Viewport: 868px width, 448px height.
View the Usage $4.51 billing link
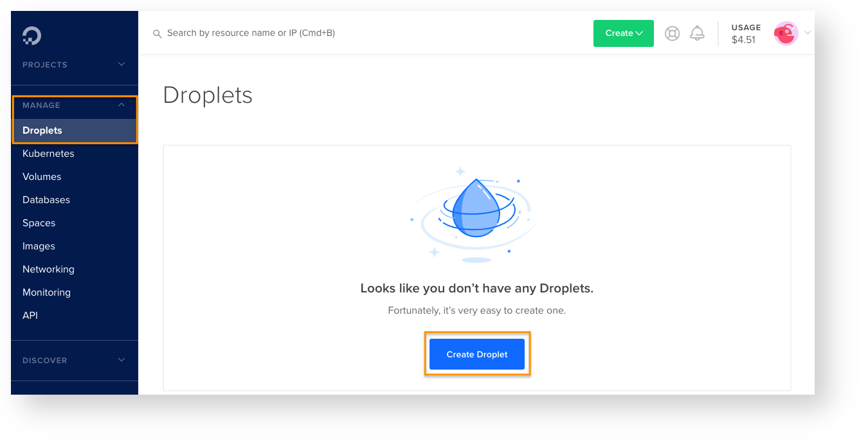point(746,33)
